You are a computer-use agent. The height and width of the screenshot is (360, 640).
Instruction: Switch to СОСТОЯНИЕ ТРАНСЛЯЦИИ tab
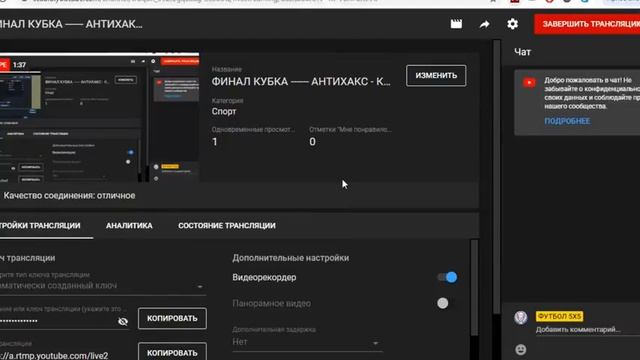(x=227, y=226)
